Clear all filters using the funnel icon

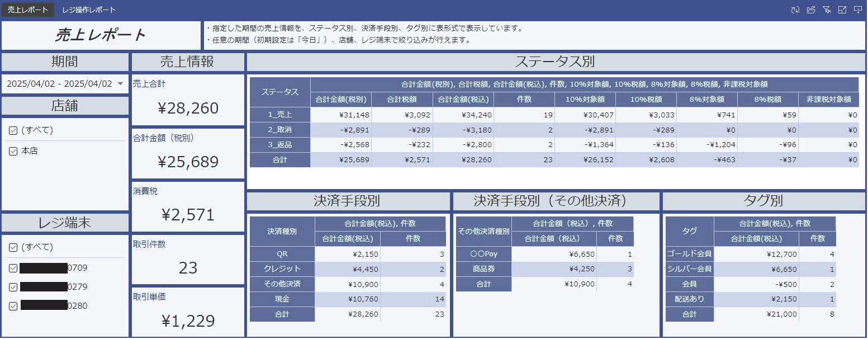(x=827, y=10)
